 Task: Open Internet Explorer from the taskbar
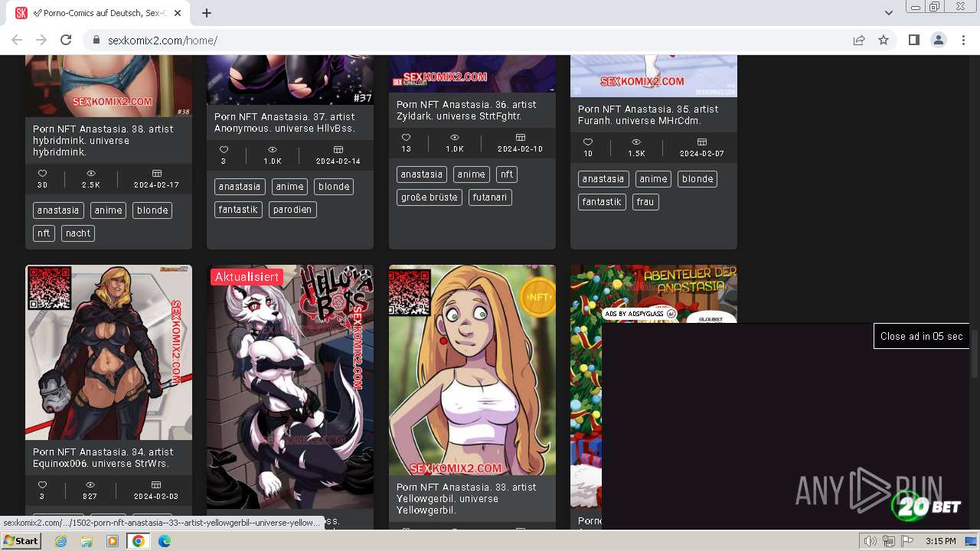(61, 541)
